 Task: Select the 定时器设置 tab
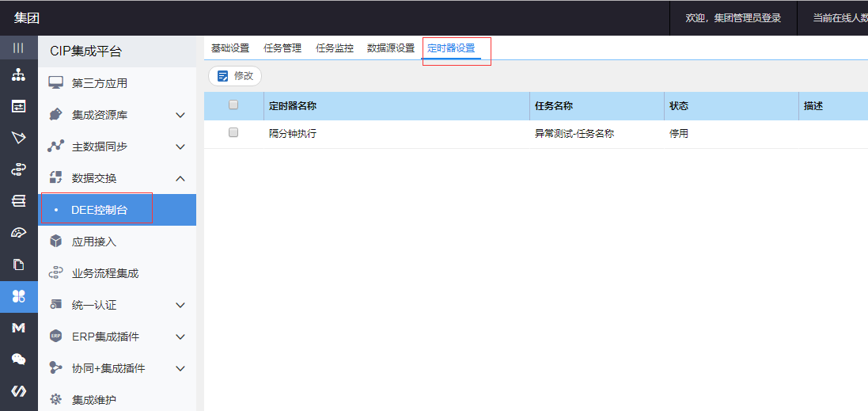tap(451, 48)
